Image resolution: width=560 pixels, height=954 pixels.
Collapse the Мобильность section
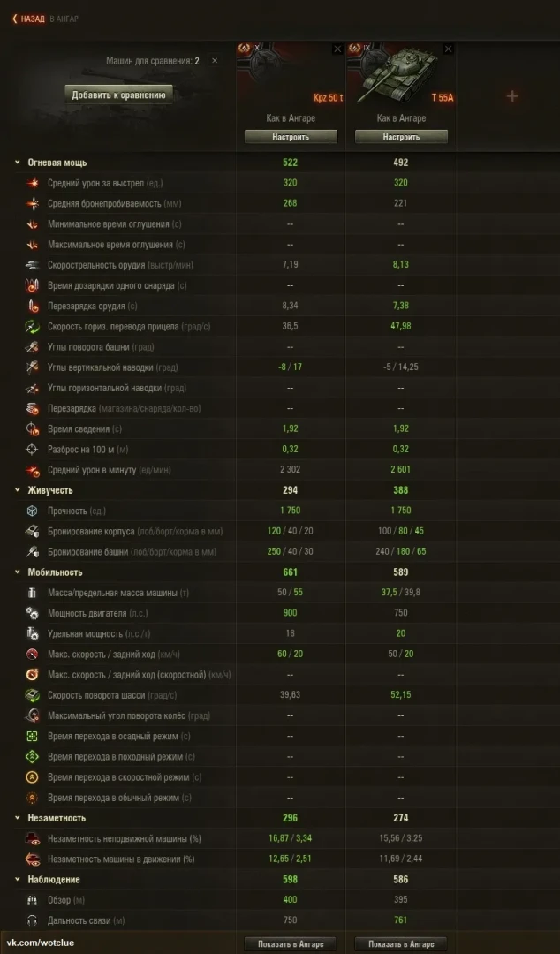pos(18,572)
